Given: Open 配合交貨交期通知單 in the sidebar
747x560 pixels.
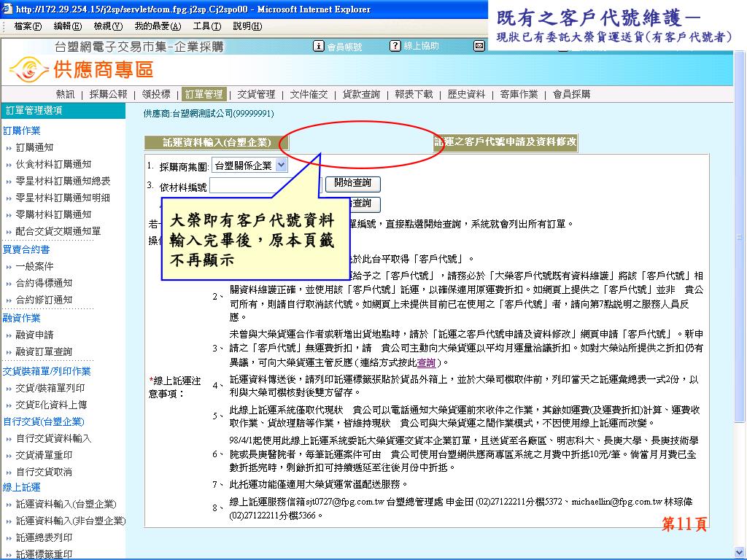Looking at the screenshot, I should (x=58, y=231).
